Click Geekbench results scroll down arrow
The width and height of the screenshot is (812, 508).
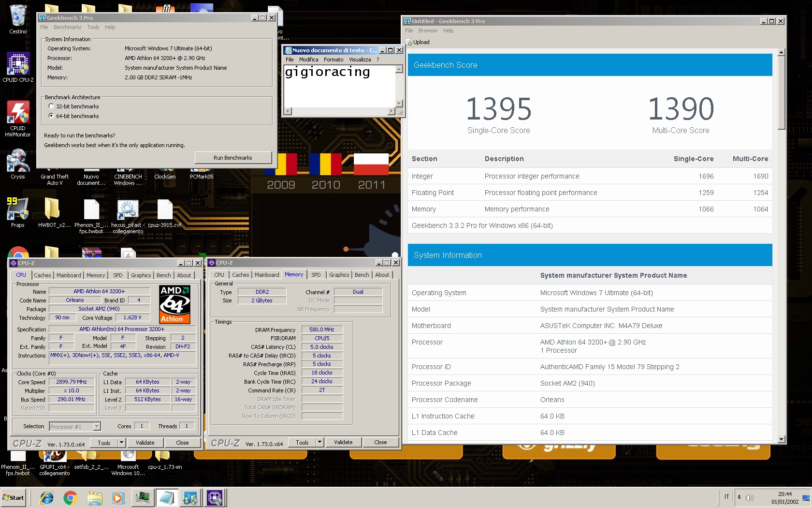781,439
